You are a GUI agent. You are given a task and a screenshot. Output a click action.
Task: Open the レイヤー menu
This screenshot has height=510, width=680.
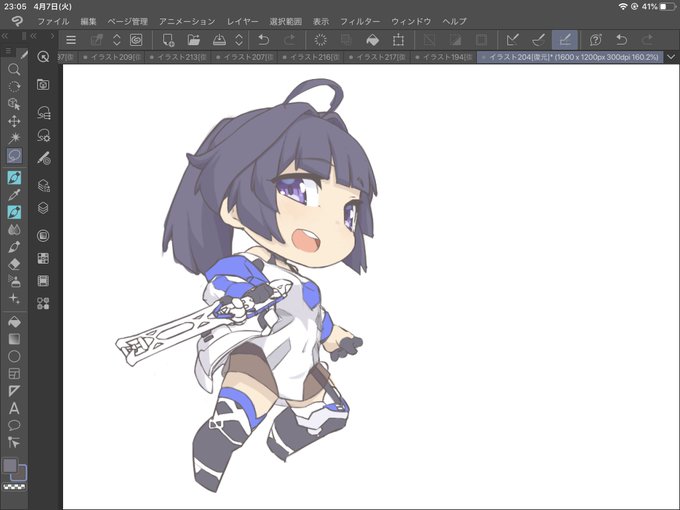pyautogui.click(x=242, y=21)
